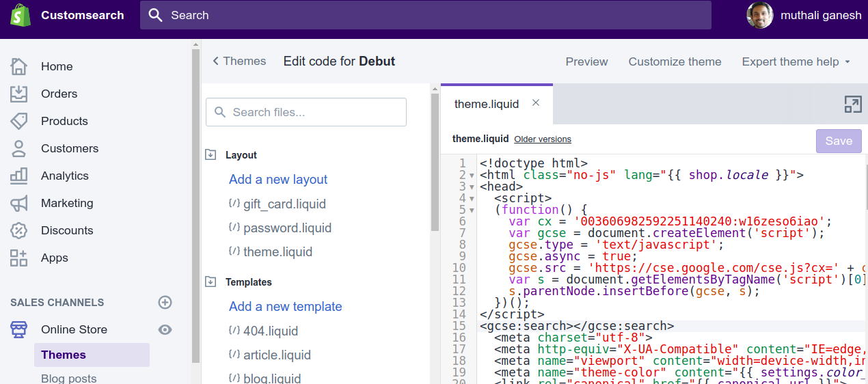Open the muthali ganesh profile avatar

click(x=760, y=15)
